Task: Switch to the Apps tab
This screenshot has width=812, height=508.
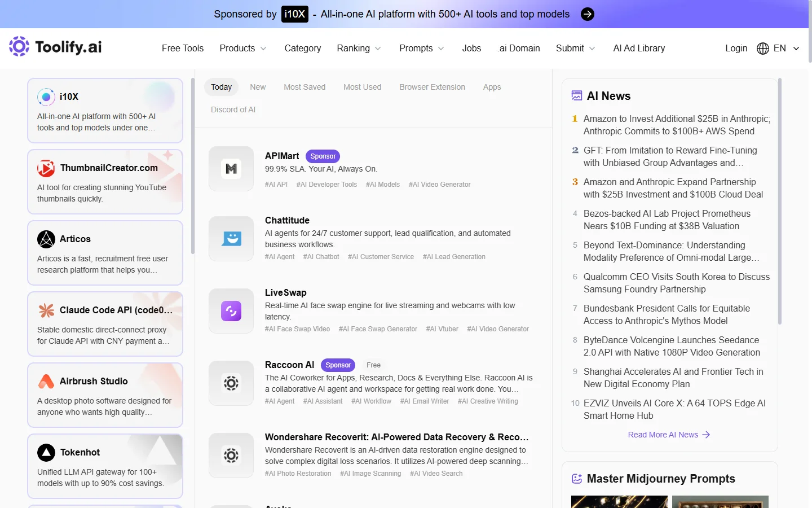Action: click(x=492, y=87)
